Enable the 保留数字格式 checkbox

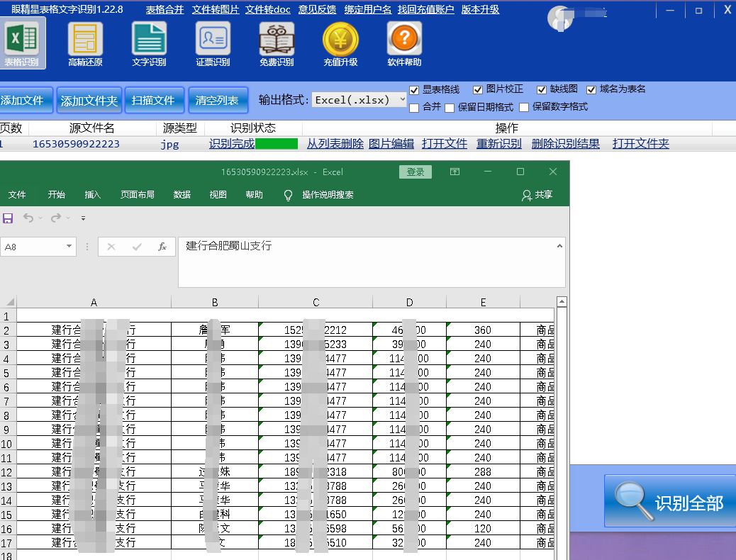[x=524, y=108]
